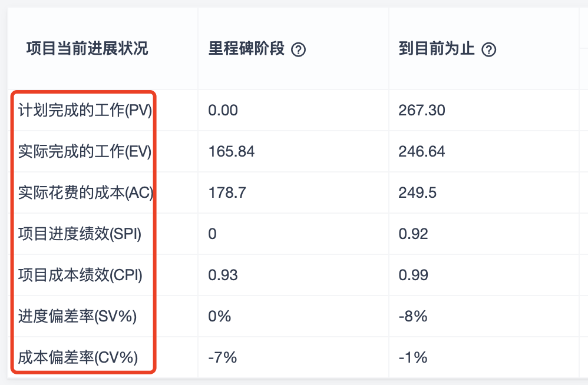Click the 里程碑阶段 header text

(x=246, y=49)
